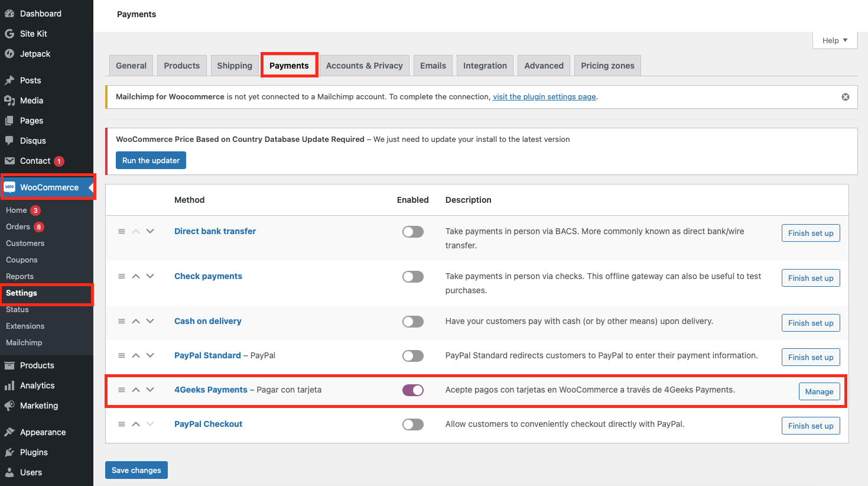Open Site Kit from the admin sidebar

click(x=9, y=34)
